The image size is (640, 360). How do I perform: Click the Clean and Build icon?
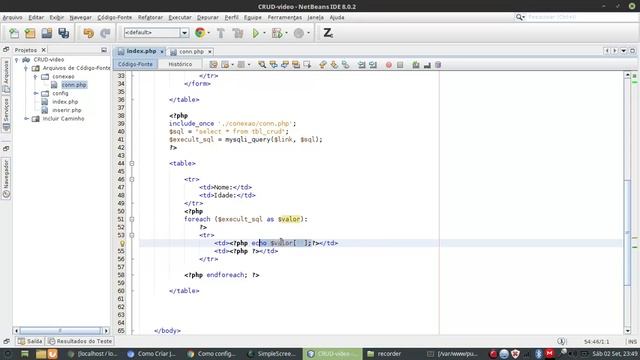pyautogui.click(x=238, y=33)
